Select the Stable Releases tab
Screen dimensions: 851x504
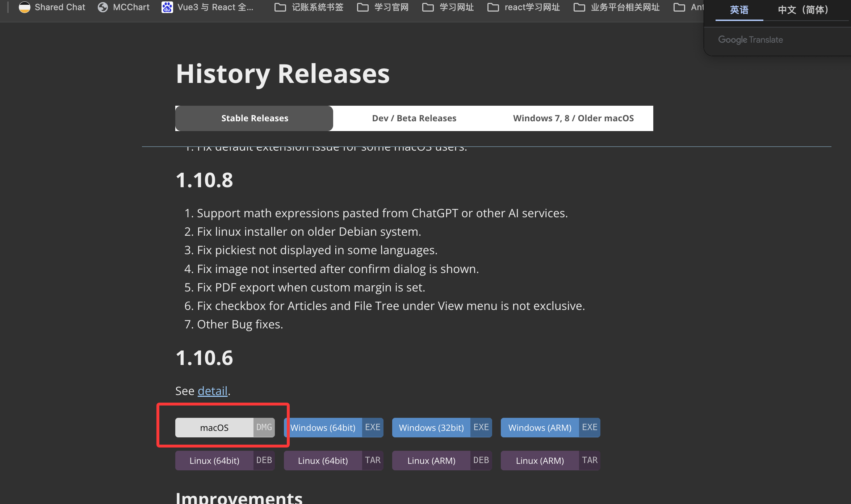255,118
